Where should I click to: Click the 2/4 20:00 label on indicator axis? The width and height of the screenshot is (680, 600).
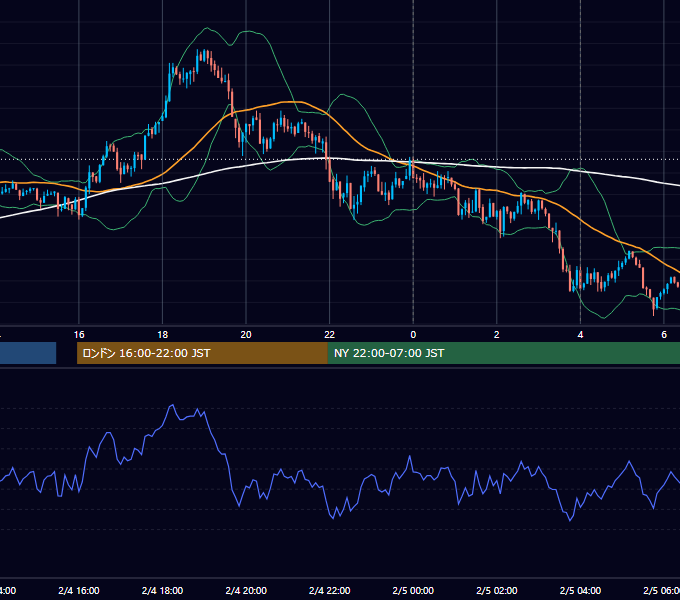[246, 591]
